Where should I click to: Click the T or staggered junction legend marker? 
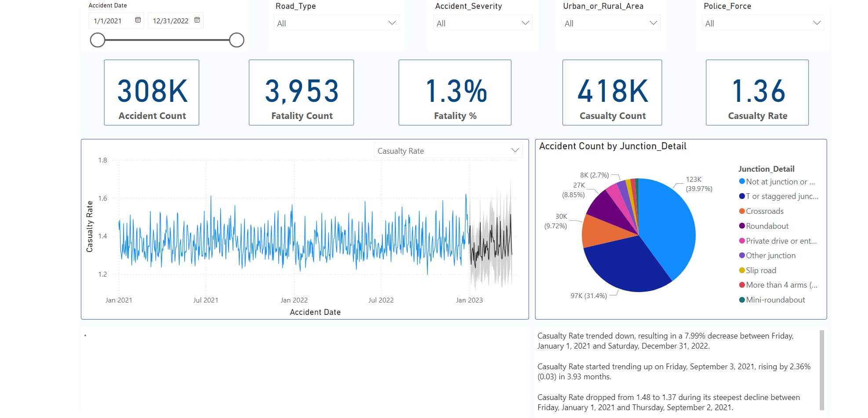tap(742, 196)
